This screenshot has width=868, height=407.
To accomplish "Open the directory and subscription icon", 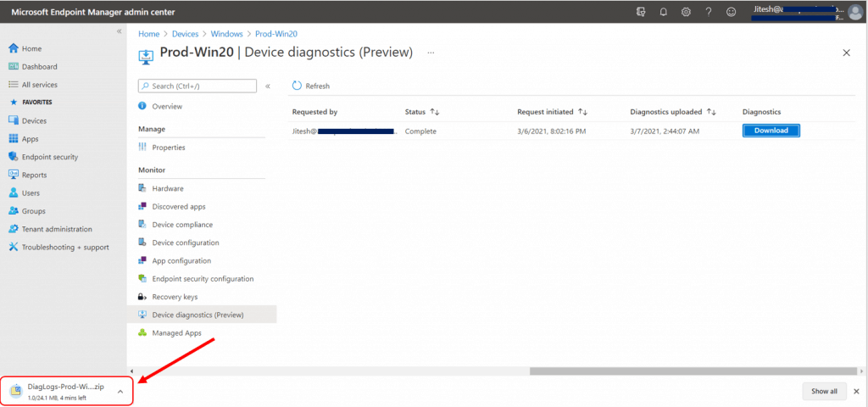I will (641, 12).
